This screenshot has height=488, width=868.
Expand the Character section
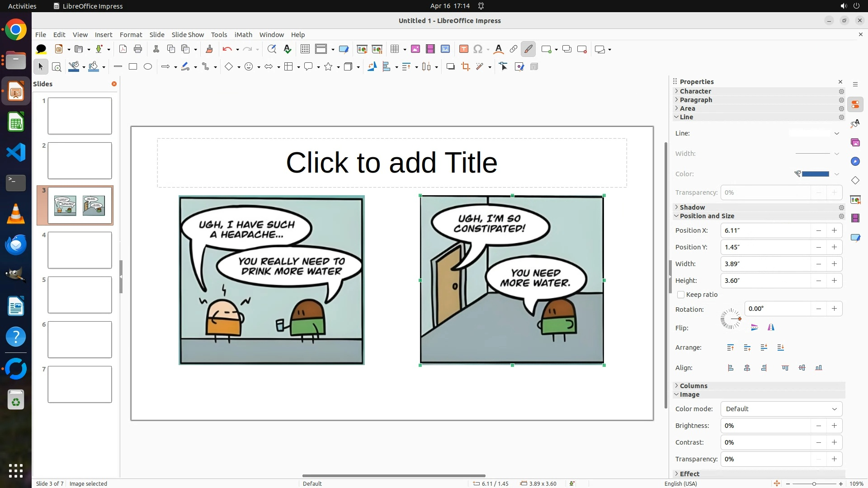tap(695, 91)
